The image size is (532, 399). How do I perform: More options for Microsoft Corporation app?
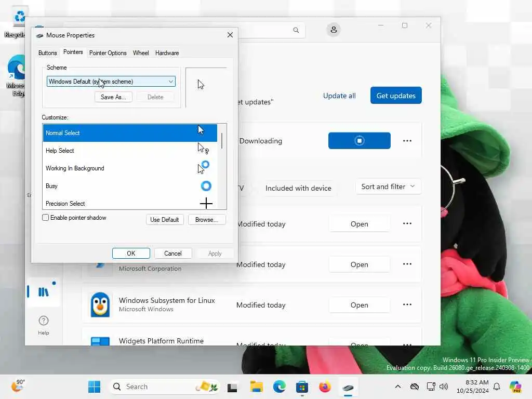(x=407, y=264)
